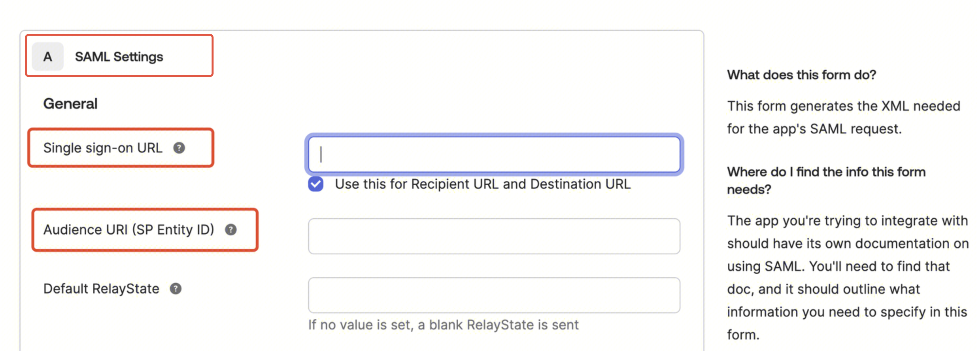This screenshot has height=351, width=980.
Task: Click the SAML Settings section heading
Action: pyautogui.click(x=119, y=57)
